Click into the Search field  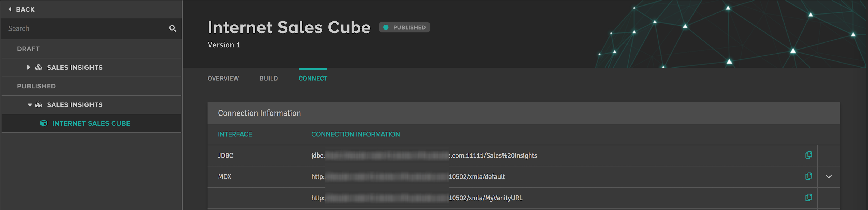[86, 28]
